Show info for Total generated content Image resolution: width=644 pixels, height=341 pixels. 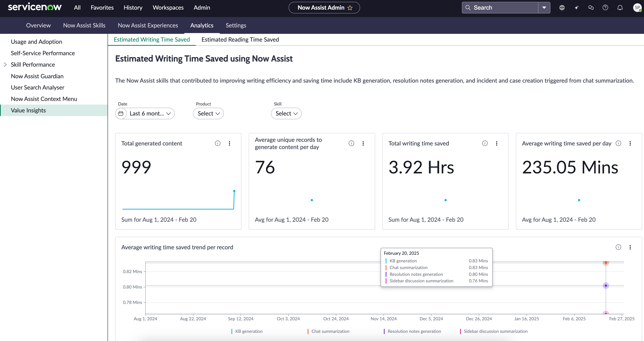(x=218, y=143)
